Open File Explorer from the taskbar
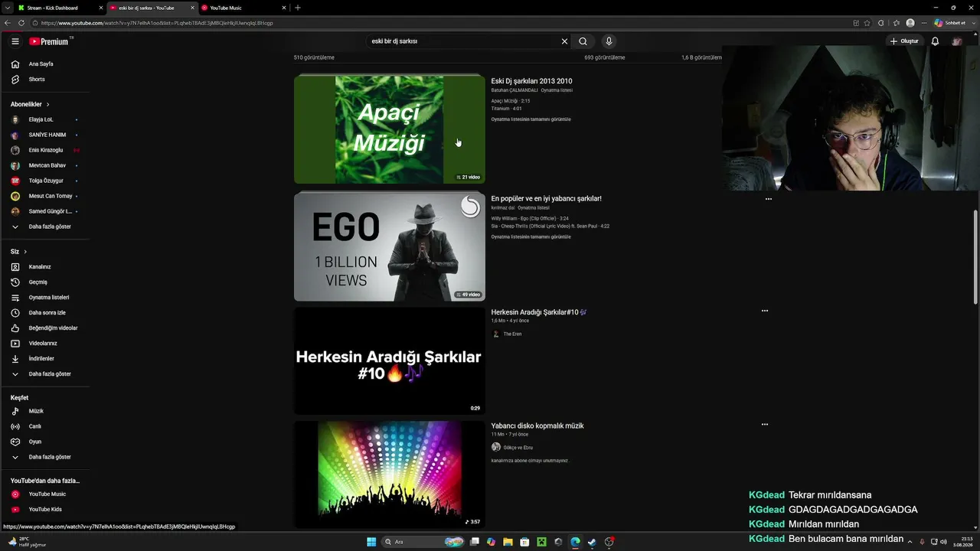Image resolution: width=980 pixels, height=551 pixels. click(508, 542)
